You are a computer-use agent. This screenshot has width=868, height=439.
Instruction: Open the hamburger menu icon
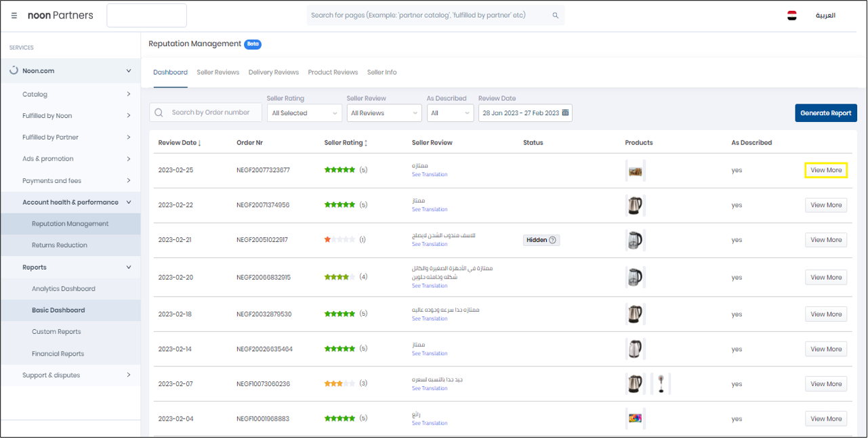point(14,16)
